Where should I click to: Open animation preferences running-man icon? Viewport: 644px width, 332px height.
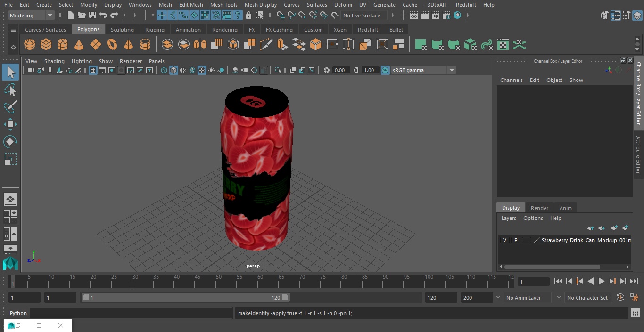click(634, 298)
